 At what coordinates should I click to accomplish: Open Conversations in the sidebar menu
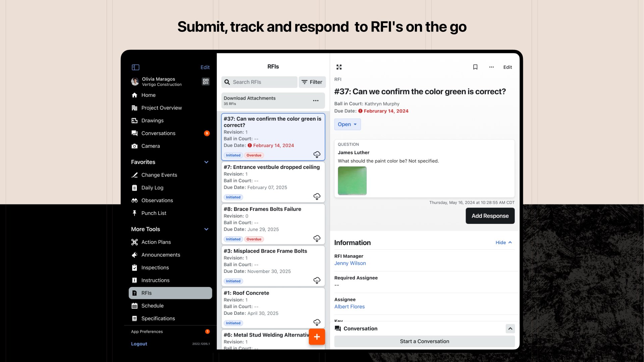pyautogui.click(x=158, y=133)
